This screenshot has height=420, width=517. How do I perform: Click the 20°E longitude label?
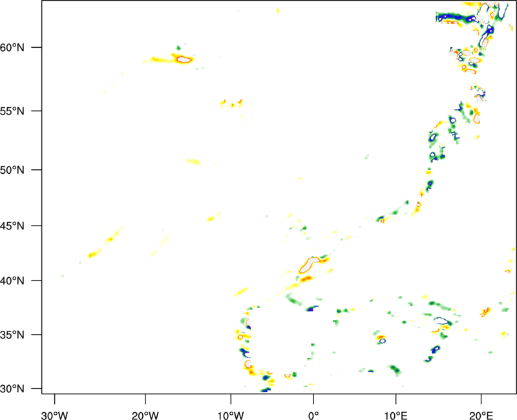click(x=481, y=415)
